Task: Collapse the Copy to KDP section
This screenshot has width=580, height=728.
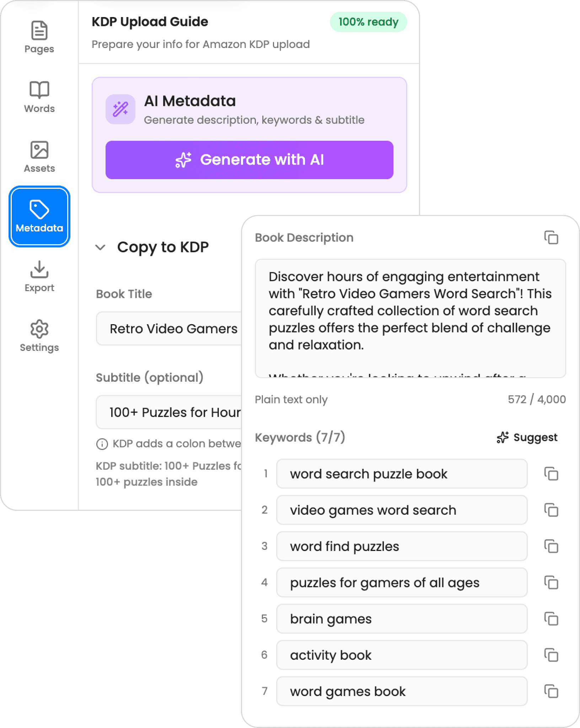Action: tap(101, 248)
